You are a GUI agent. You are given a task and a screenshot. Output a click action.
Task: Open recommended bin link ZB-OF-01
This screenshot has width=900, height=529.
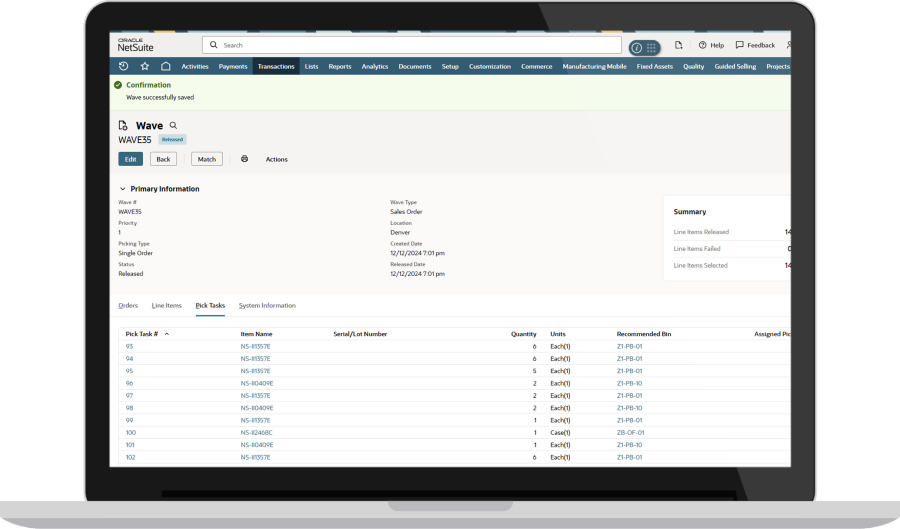(629, 432)
